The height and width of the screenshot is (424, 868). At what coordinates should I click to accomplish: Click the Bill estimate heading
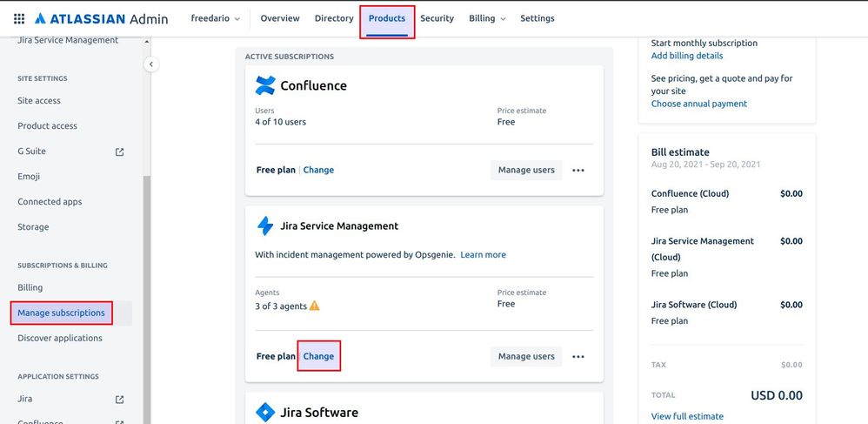[680, 152]
